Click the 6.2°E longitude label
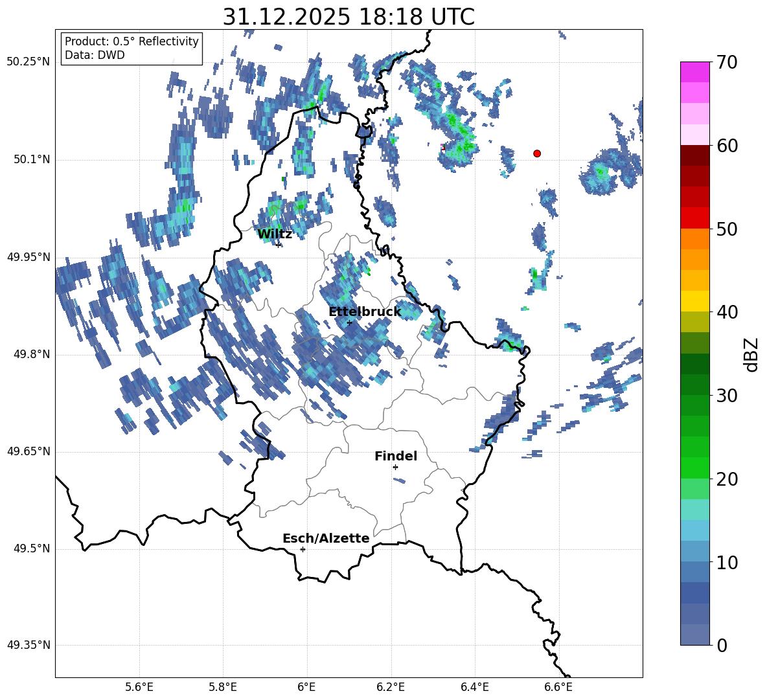The height and width of the screenshot is (700, 767). point(391,687)
